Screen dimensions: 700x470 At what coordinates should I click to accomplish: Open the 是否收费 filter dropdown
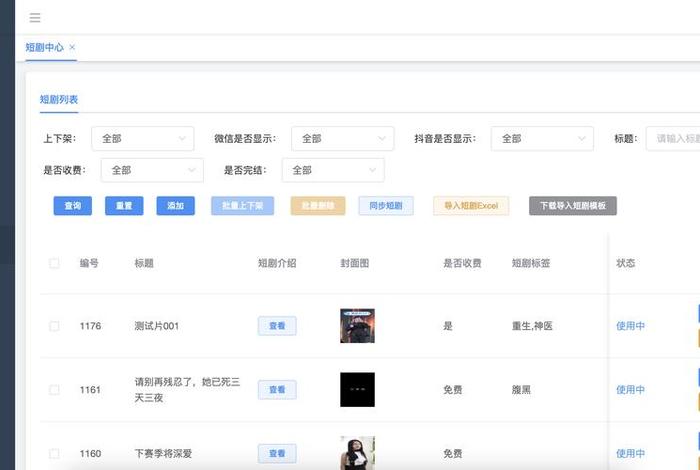click(152, 170)
